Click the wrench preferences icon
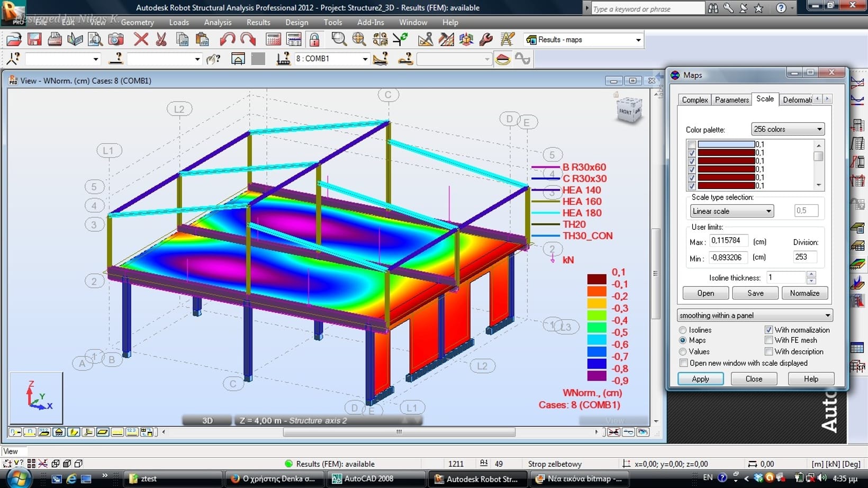The image size is (868, 488). click(x=486, y=40)
